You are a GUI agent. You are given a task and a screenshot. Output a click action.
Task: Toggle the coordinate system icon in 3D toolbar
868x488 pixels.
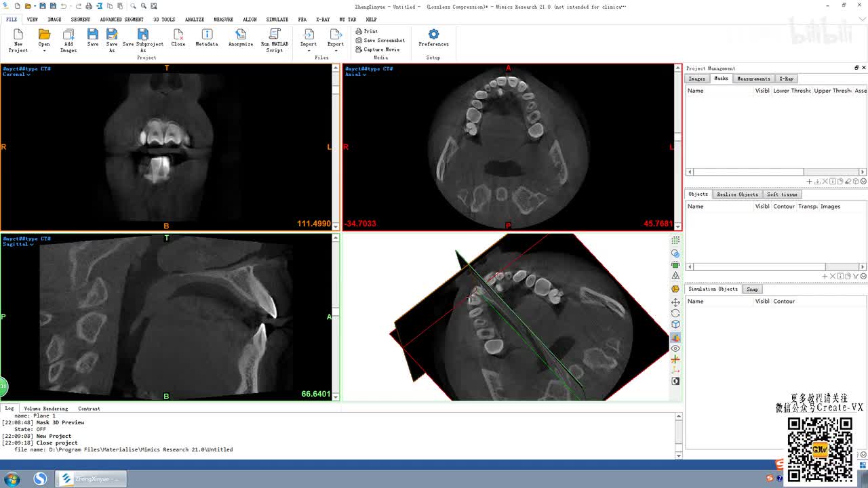(675, 370)
